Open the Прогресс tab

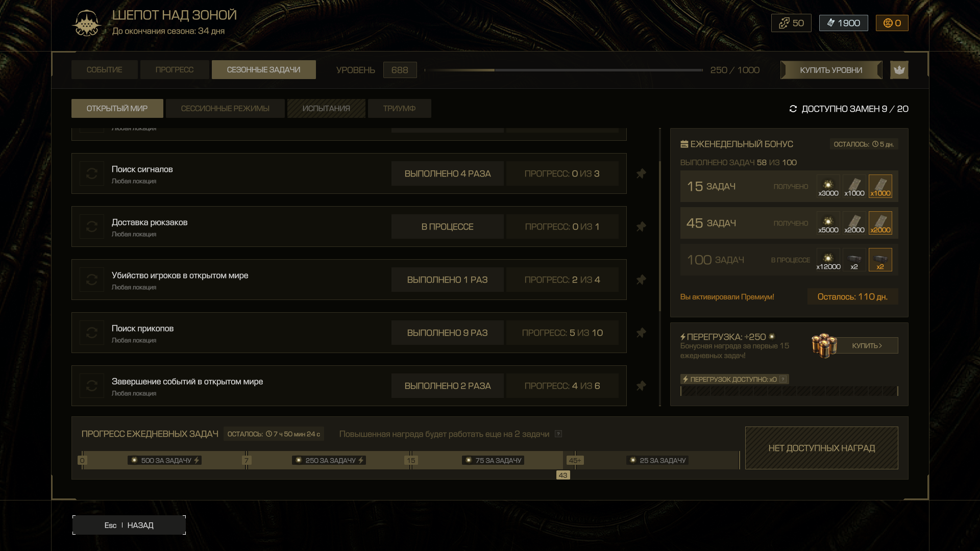coord(175,70)
